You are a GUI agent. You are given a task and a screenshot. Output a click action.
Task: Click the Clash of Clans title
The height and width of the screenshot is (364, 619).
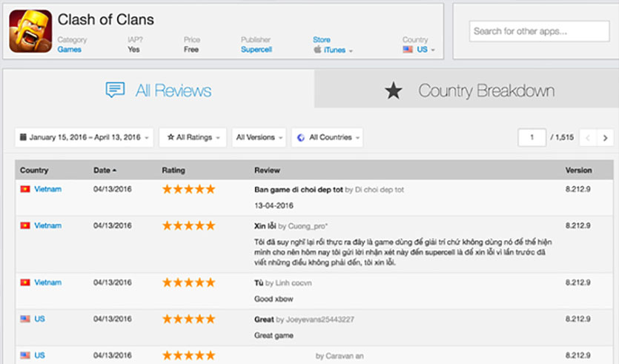point(106,20)
